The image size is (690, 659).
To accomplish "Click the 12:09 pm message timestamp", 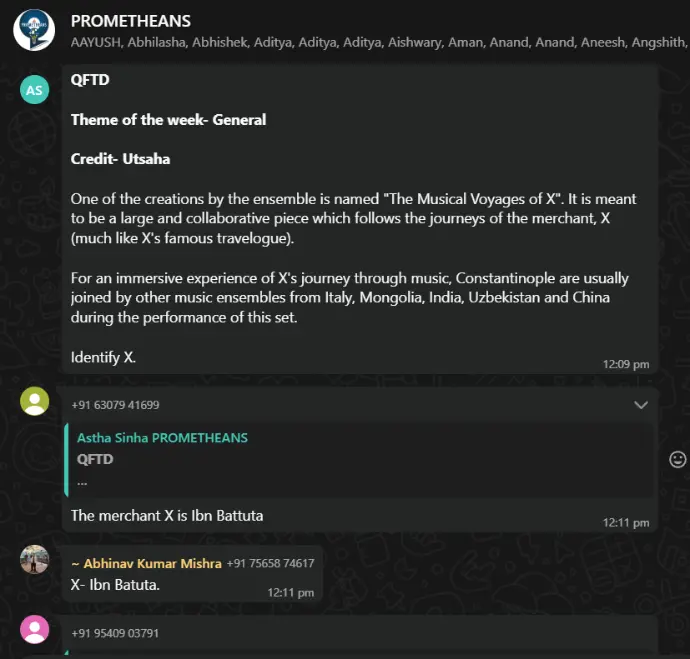I will [x=626, y=364].
